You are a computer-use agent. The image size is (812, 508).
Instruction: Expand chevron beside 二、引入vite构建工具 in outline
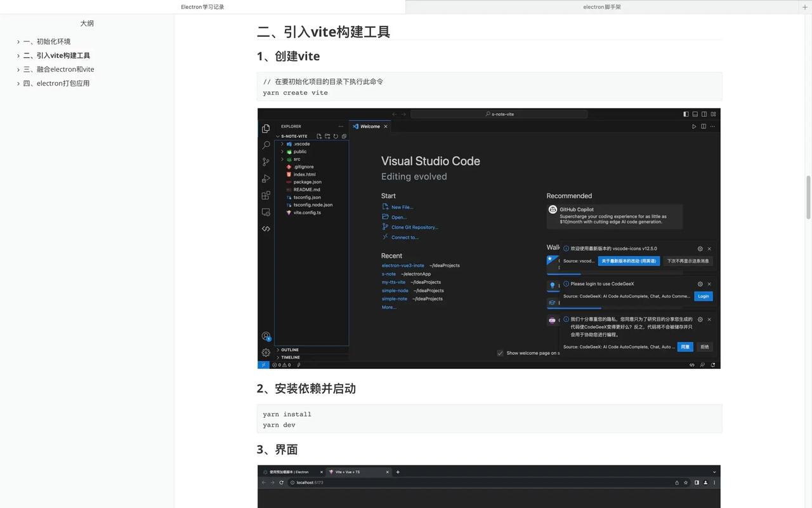[x=18, y=56]
